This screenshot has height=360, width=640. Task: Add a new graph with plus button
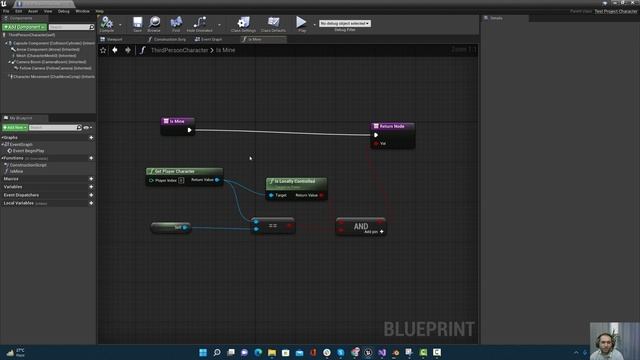(91, 138)
